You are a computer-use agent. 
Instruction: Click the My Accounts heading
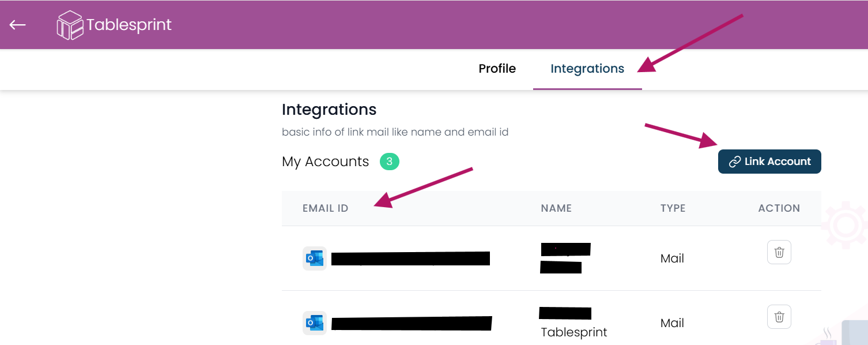point(325,162)
